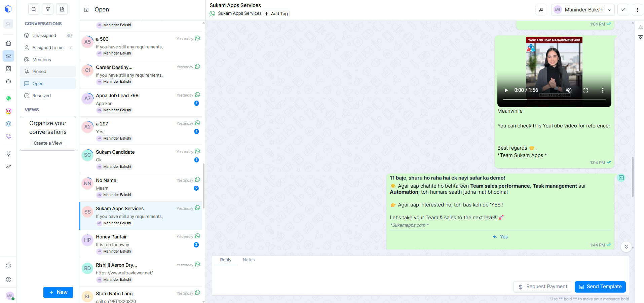Mark conversation resolved with checkmark button
Screen dimensions: 644x303
(x=623, y=10)
